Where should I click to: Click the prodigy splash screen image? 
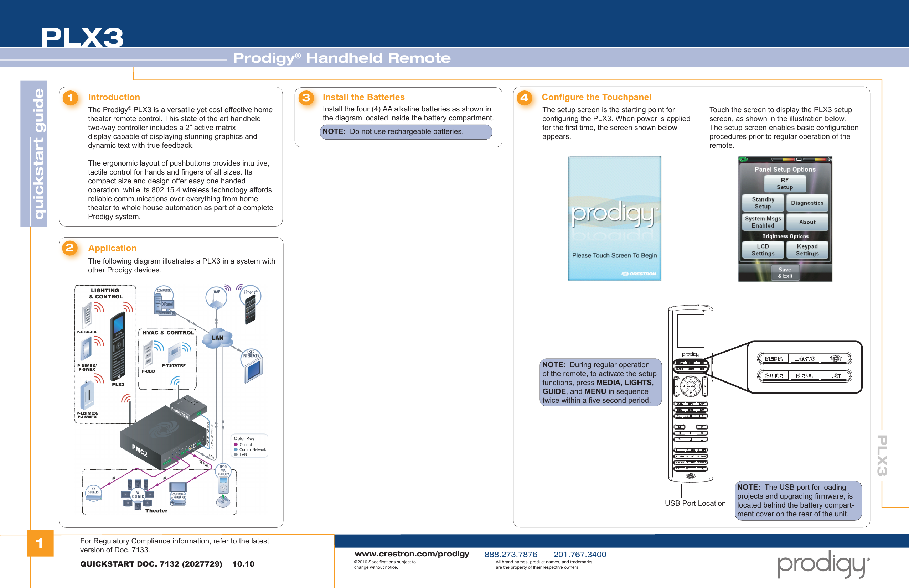[615, 218]
